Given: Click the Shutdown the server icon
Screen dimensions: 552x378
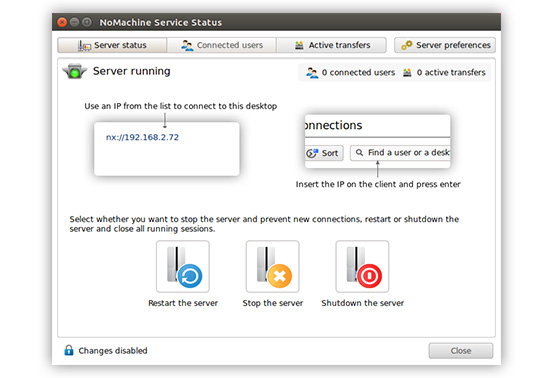Looking at the screenshot, I should pyautogui.click(x=362, y=266).
